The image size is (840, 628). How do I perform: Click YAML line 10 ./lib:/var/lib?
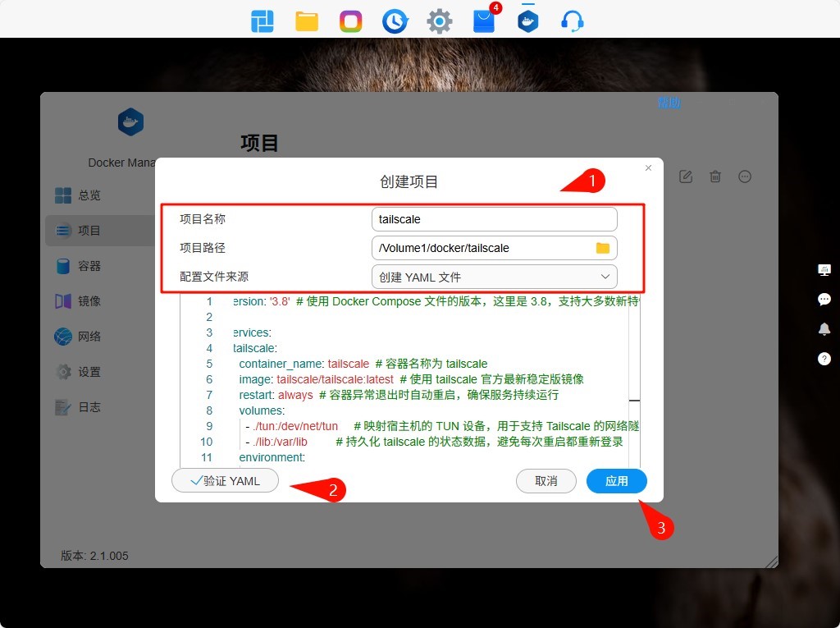pyautogui.click(x=280, y=442)
